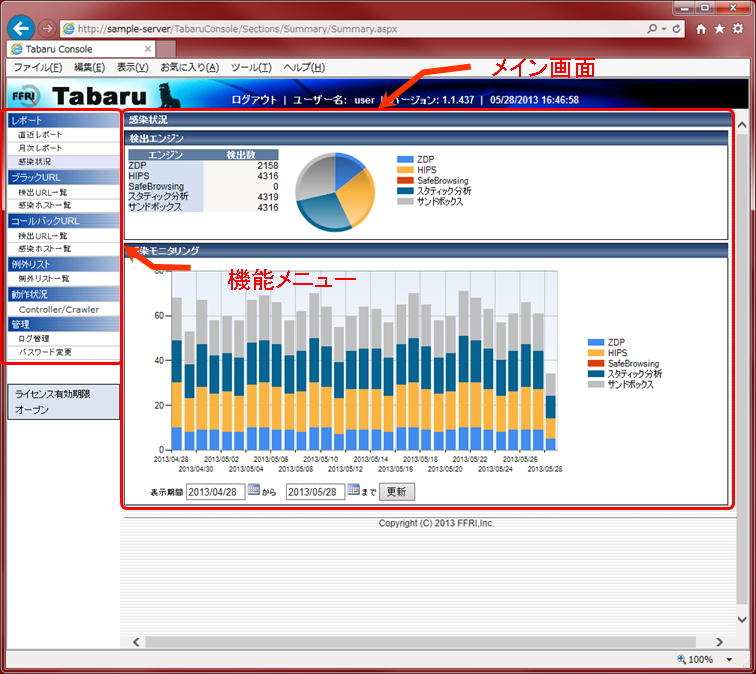Open the browser tools gear icon
The height and width of the screenshot is (674, 756).
[x=738, y=30]
